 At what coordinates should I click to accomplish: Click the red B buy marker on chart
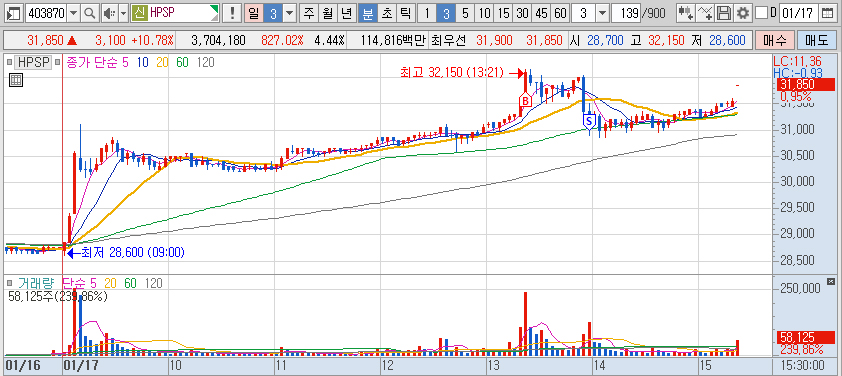tap(525, 101)
